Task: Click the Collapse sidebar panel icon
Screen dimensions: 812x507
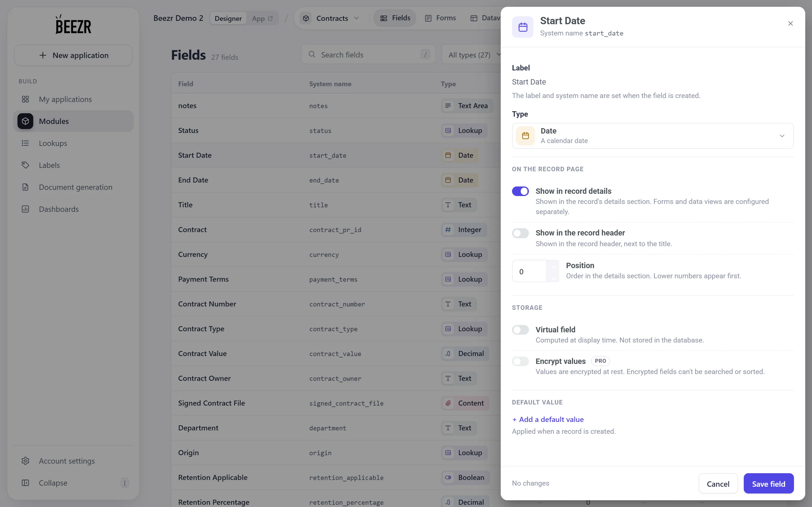Action: click(x=25, y=483)
